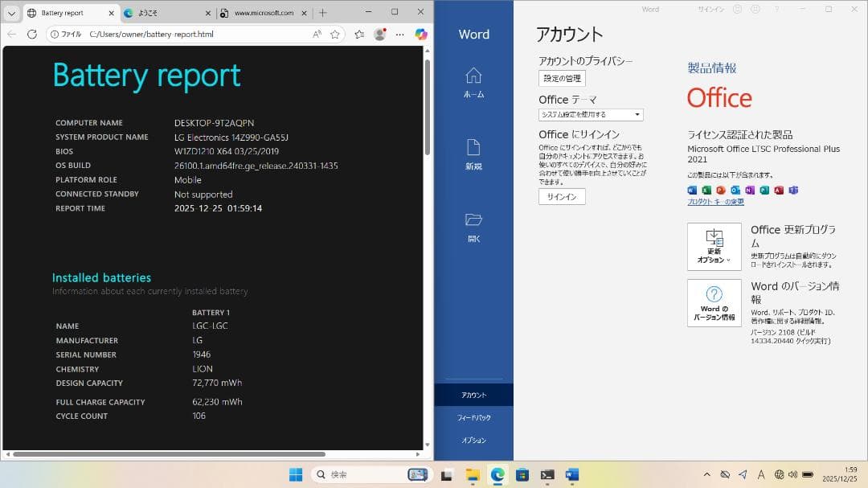
Task: Select 開く in the Word sidebar
Action: 474,226
